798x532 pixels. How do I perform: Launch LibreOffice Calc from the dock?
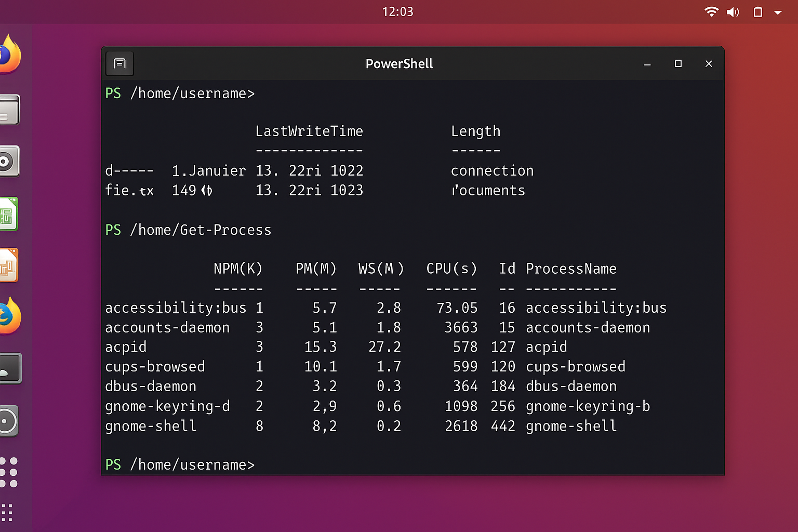point(9,213)
